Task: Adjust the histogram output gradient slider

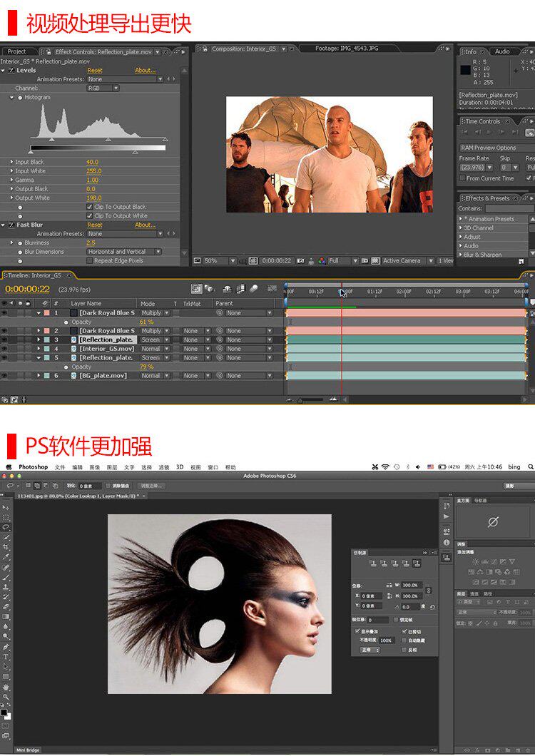Action: [x=98, y=148]
